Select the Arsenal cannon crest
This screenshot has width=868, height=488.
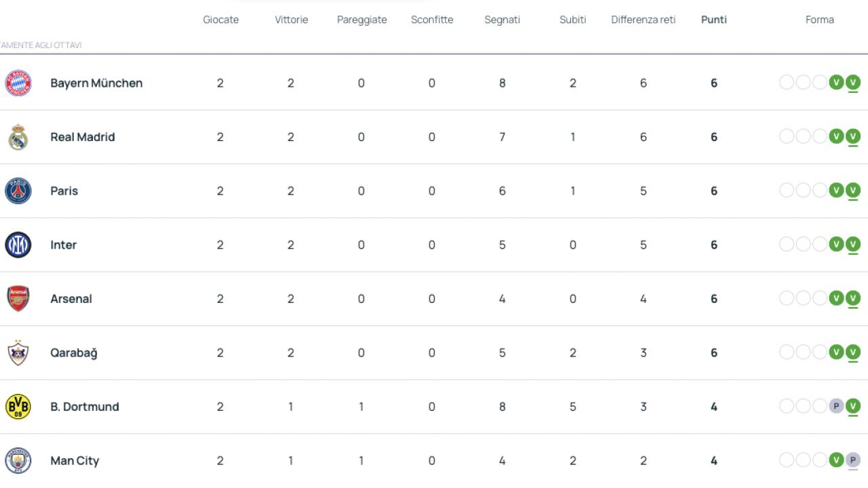coord(18,298)
